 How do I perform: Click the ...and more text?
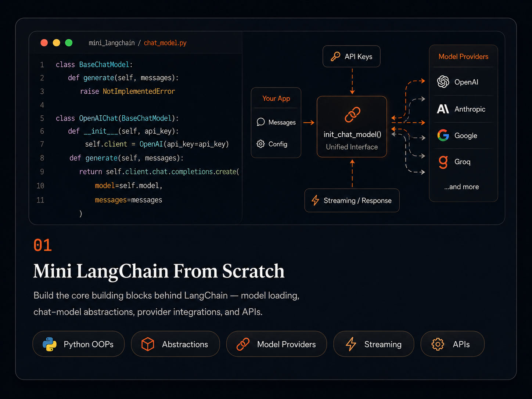[x=461, y=187]
